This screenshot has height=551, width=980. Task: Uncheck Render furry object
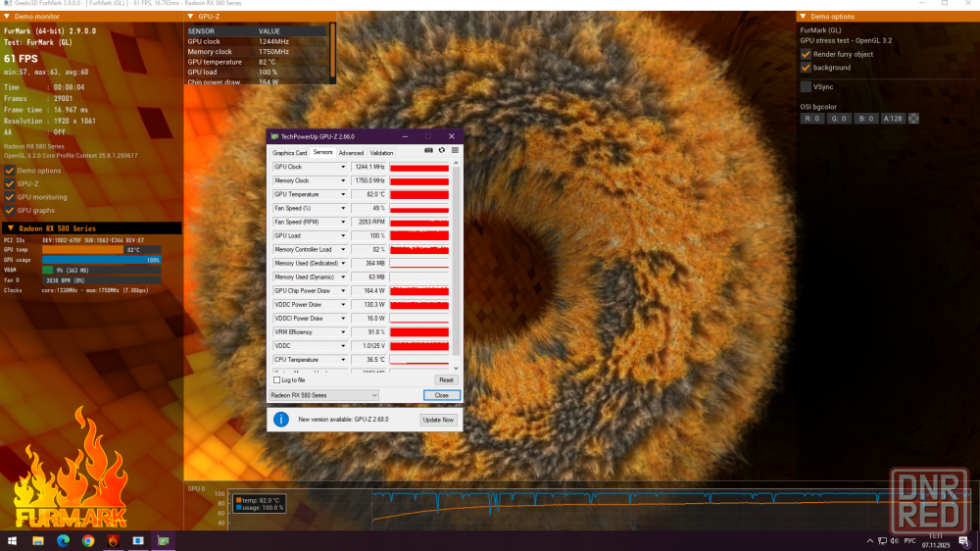coord(806,54)
